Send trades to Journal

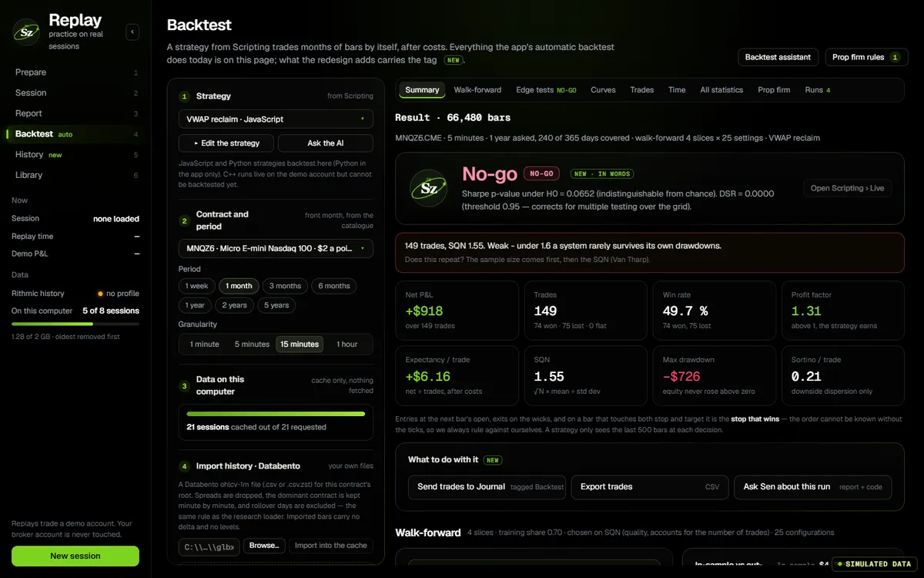[487, 487]
